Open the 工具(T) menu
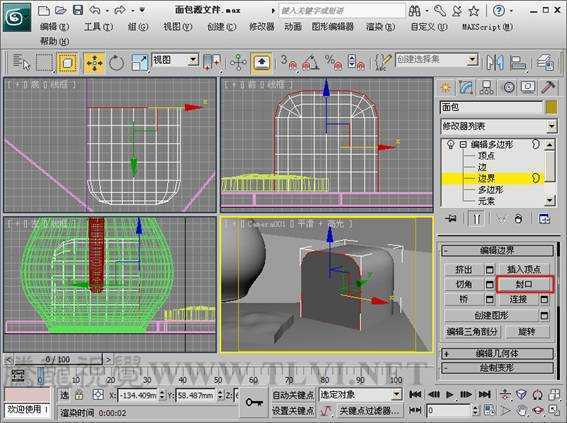The height and width of the screenshot is (423, 567). 98,27
